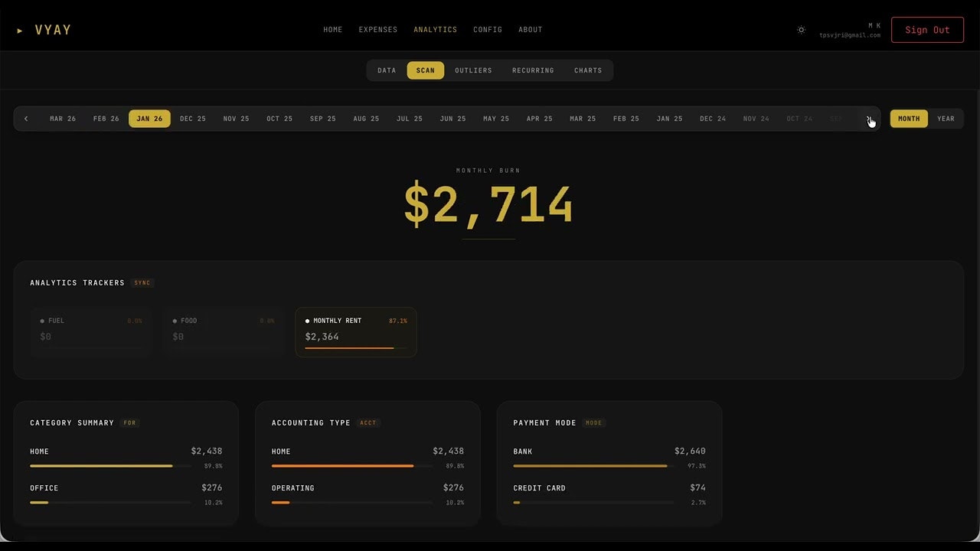Image resolution: width=980 pixels, height=551 pixels.
Task: Toggle the theme sun icon
Action: 801,30
